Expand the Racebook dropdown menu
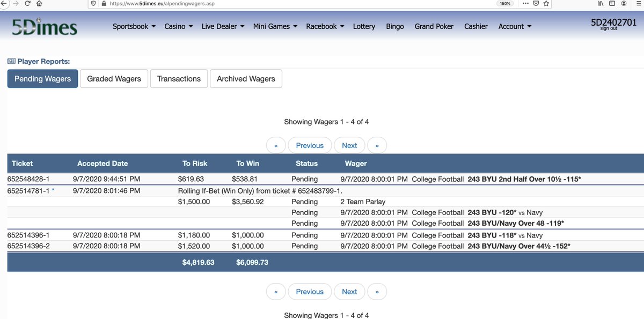The image size is (644, 319). tap(325, 26)
